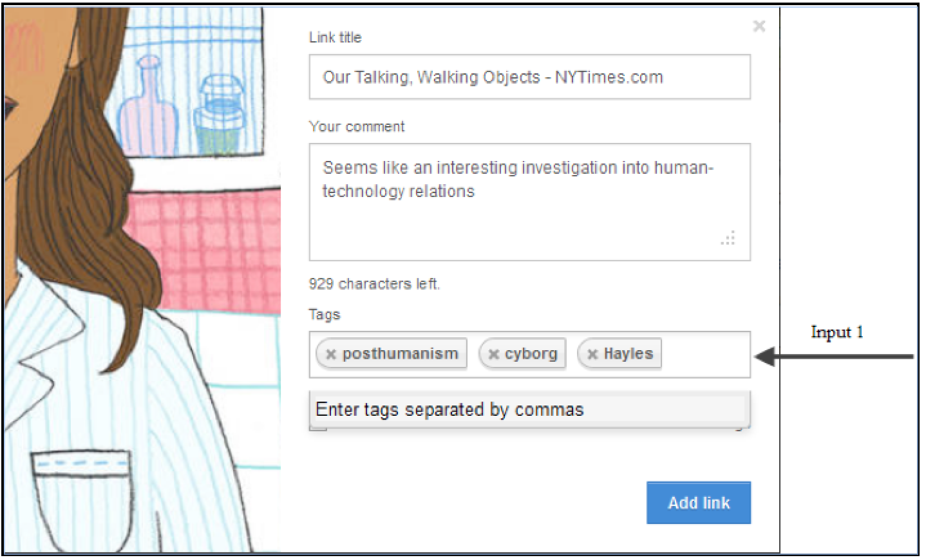Click the 'Your comment' label
Image resolution: width=926 pixels, height=560 pixels.
click(x=357, y=126)
